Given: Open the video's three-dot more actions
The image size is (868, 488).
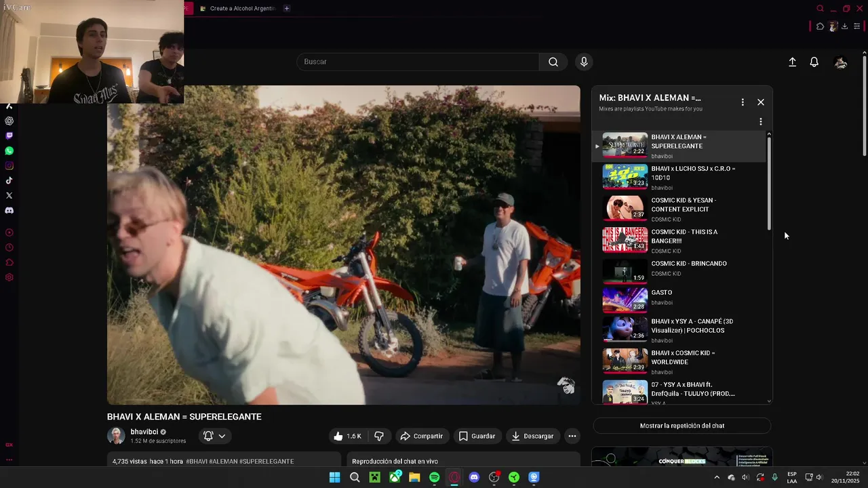Looking at the screenshot, I should coord(572,436).
